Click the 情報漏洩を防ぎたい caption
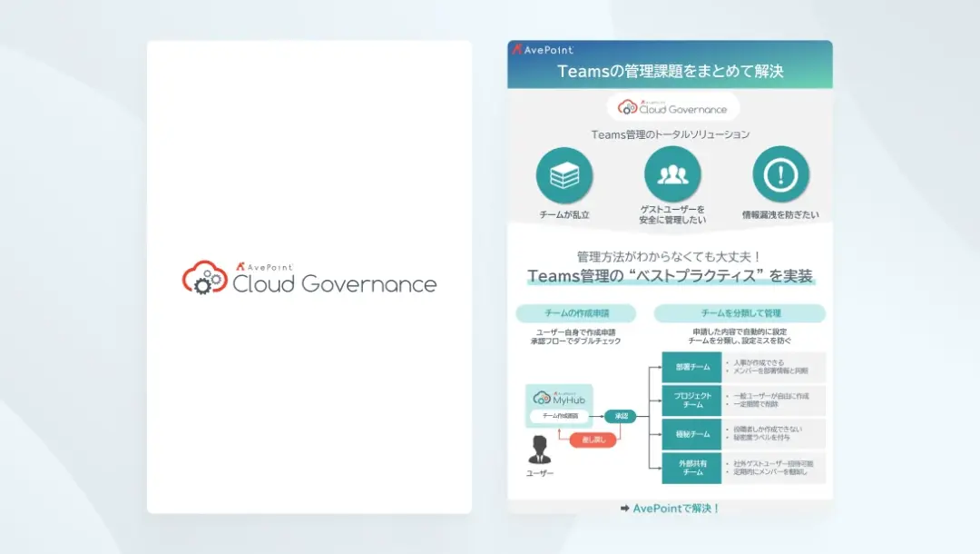The height and width of the screenshot is (554, 980). [x=780, y=214]
